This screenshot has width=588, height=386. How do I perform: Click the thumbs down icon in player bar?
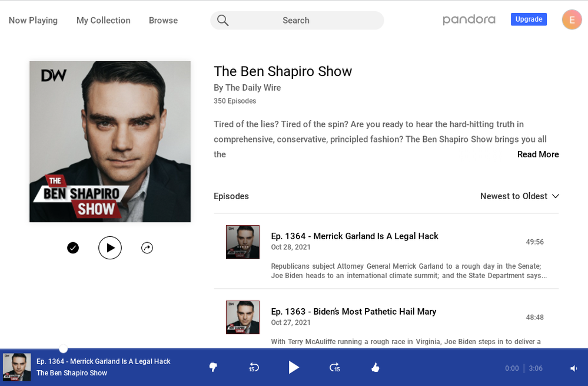213,368
